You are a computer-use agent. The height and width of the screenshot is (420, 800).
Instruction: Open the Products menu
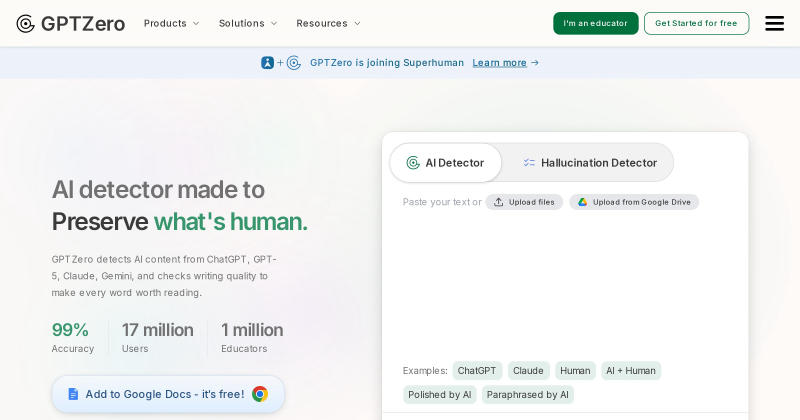pyautogui.click(x=171, y=23)
